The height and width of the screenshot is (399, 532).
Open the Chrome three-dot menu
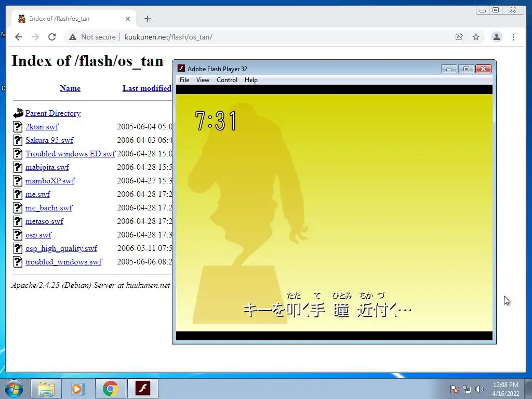[x=514, y=37]
